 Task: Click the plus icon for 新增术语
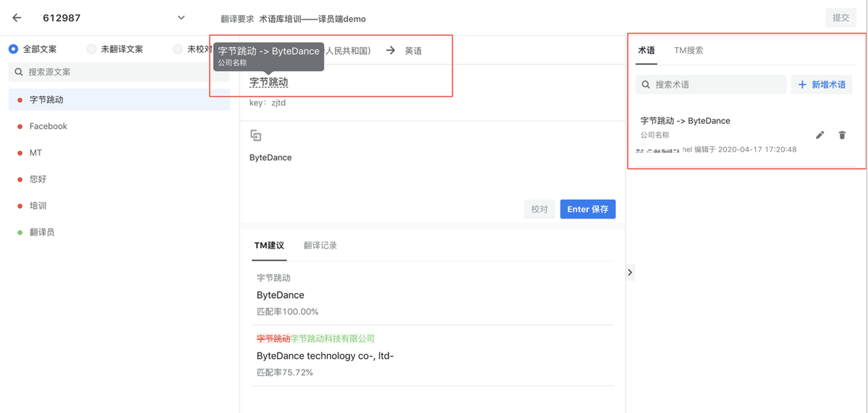802,85
